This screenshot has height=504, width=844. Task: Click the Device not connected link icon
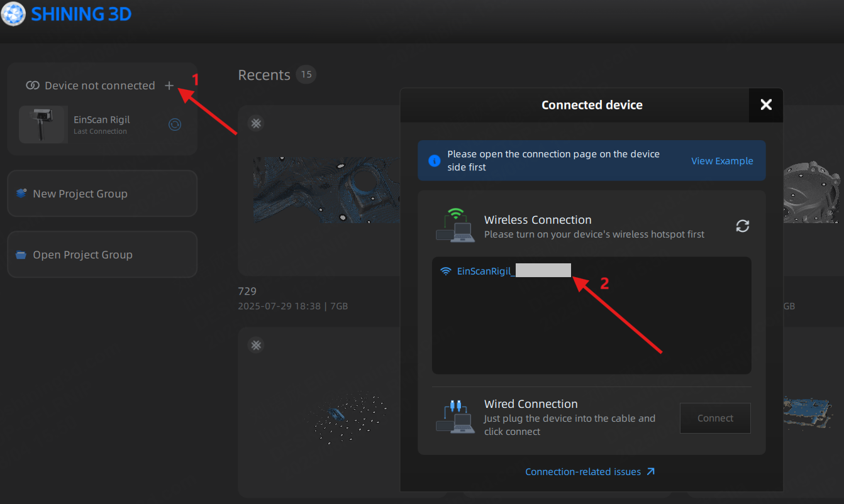pyautogui.click(x=33, y=85)
